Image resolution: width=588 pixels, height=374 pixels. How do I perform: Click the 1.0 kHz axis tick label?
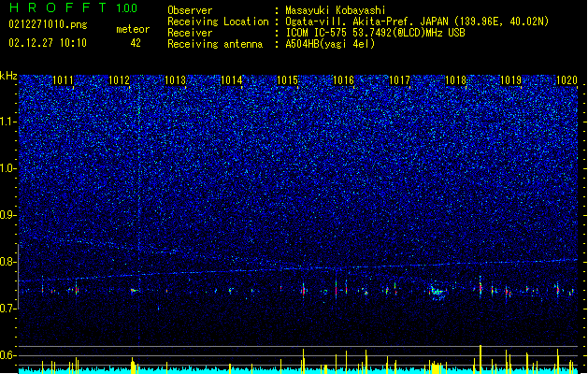point(7,168)
